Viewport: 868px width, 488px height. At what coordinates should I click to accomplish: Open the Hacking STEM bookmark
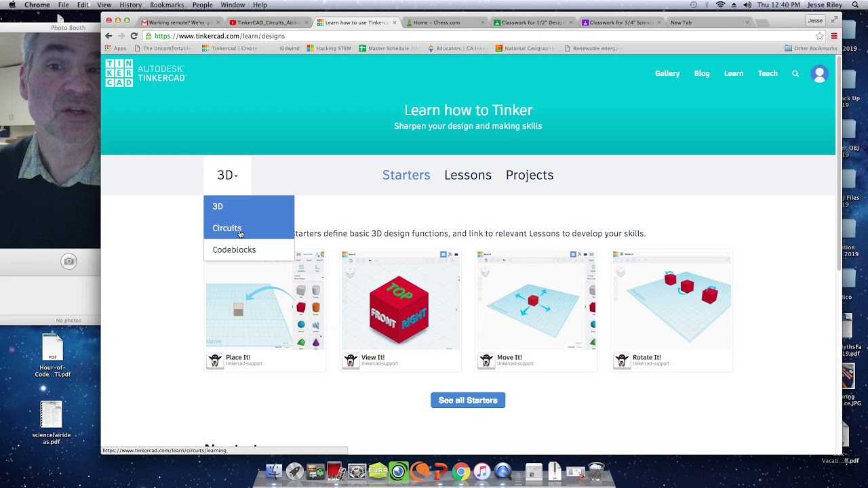coord(329,48)
